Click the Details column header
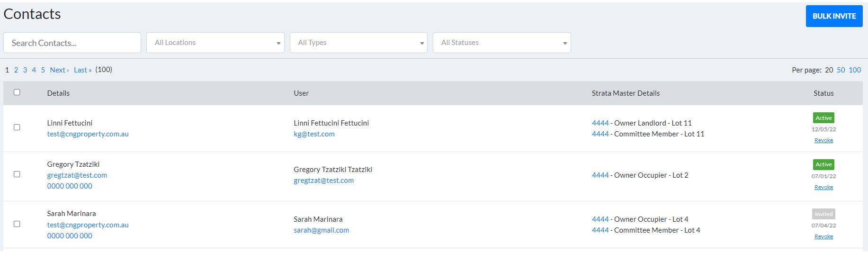 pyautogui.click(x=58, y=93)
